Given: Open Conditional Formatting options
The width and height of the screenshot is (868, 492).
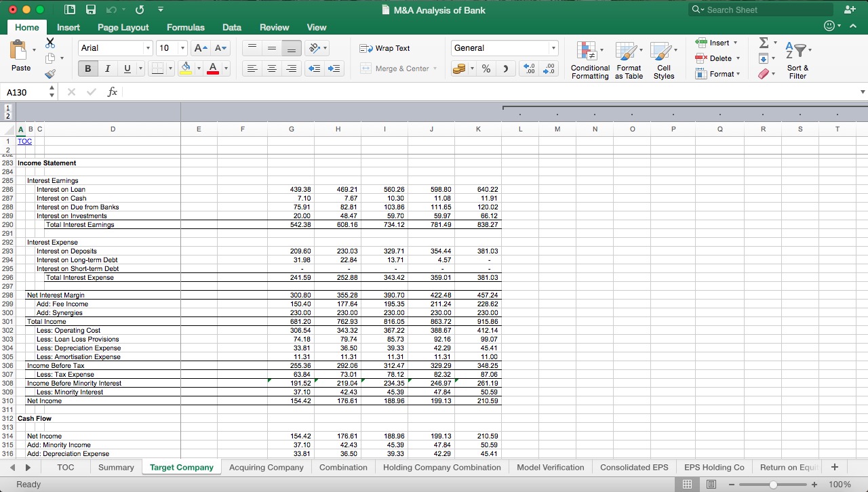Looking at the screenshot, I should (x=589, y=60).
